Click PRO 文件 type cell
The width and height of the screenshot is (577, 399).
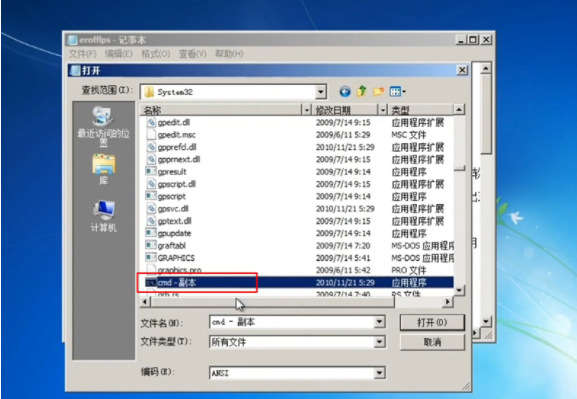click(x=408, y=270)
